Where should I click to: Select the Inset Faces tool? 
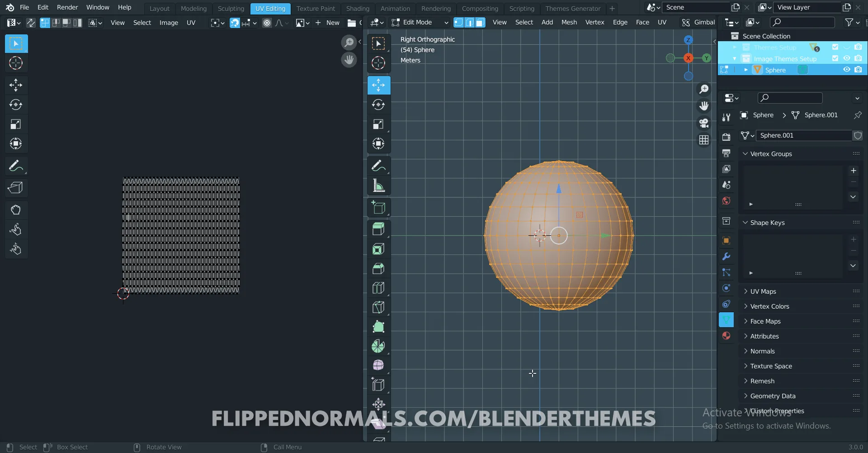pos(378,248)
